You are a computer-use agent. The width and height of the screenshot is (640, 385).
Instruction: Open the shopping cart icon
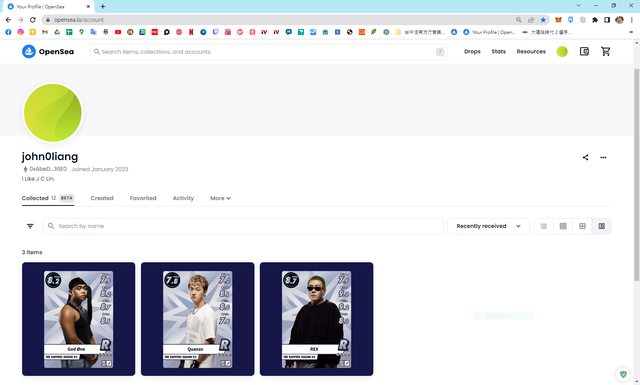(606, 51)
